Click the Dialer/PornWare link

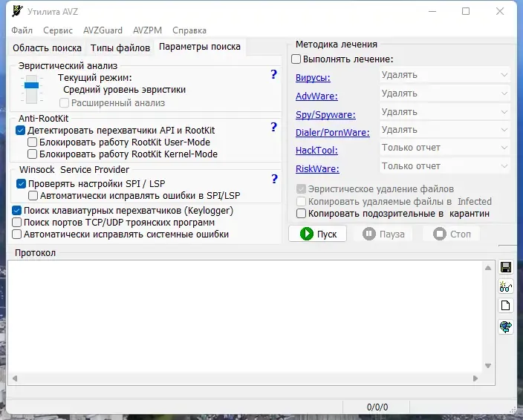coord(333,133)
